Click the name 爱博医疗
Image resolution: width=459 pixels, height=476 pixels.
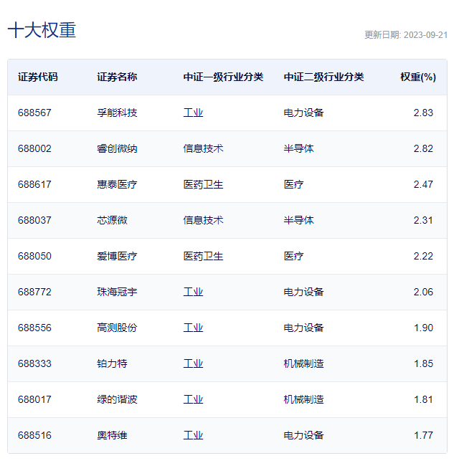(117, 256)
